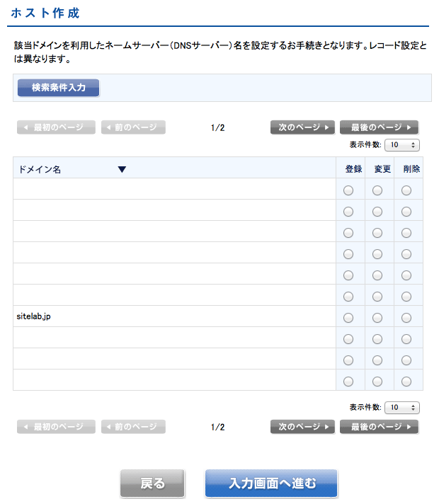The height and width of the screenshot is (504, 439).
Task: Click top 前のページ button
Action: click(x=134, y=127)
